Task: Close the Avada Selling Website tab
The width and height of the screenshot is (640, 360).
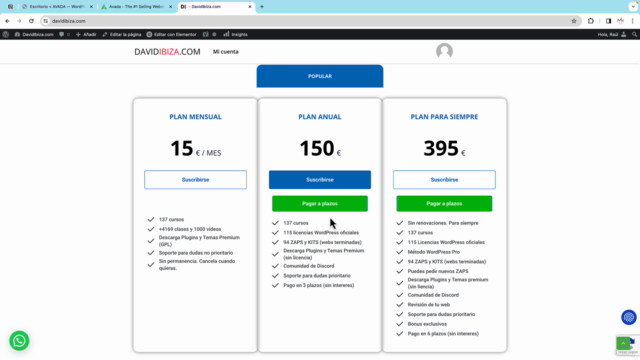Action: 171,7
